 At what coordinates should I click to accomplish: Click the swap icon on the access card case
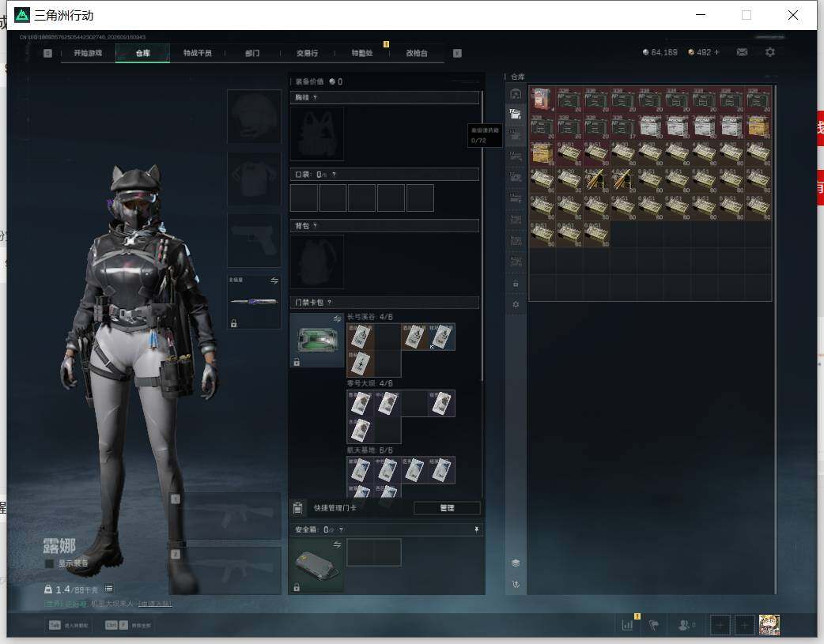point(338,319)
